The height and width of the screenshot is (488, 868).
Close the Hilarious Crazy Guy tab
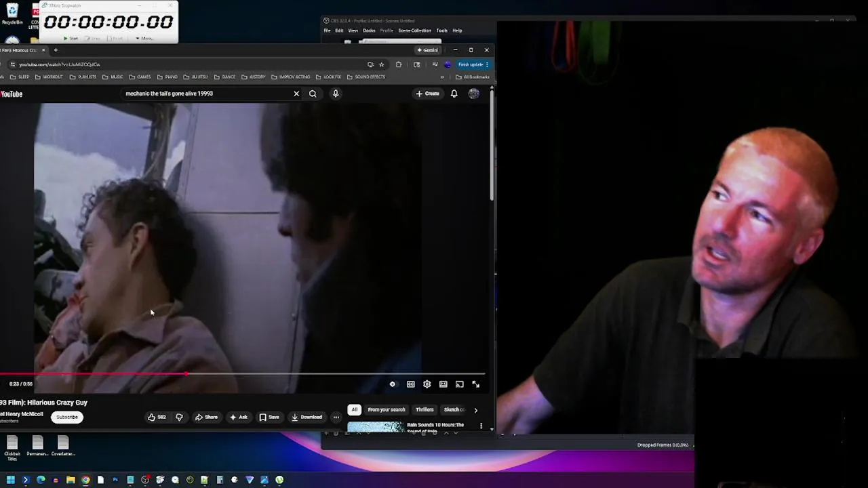[x=43, y=50]
